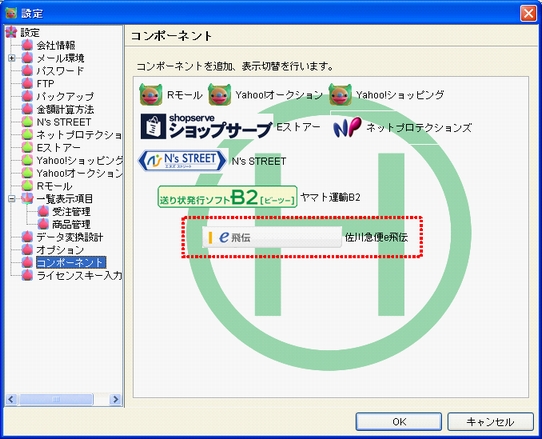The height and width of the screenshot is (439, 542).
Task: Click the icon beside 金額計算方法 in tree
Action: click(27, 109)
